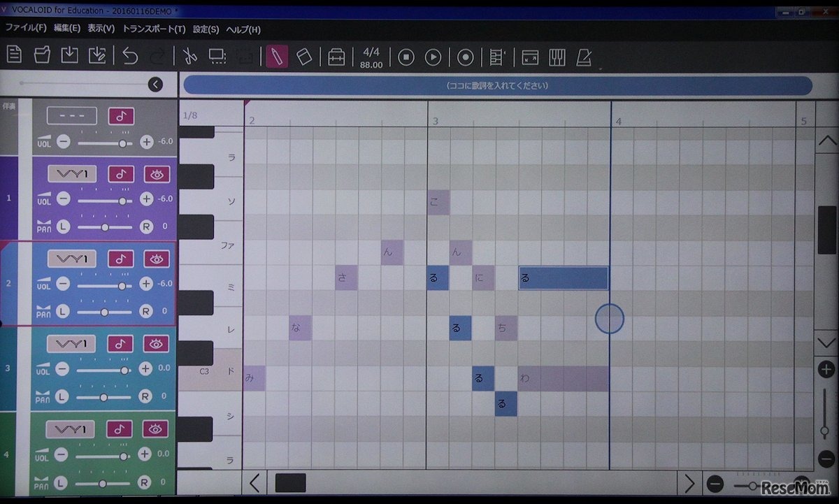The image size is (839, 504).
Task: Open the Help menu (ヘルプ)
Action: [x=243, y=29]
